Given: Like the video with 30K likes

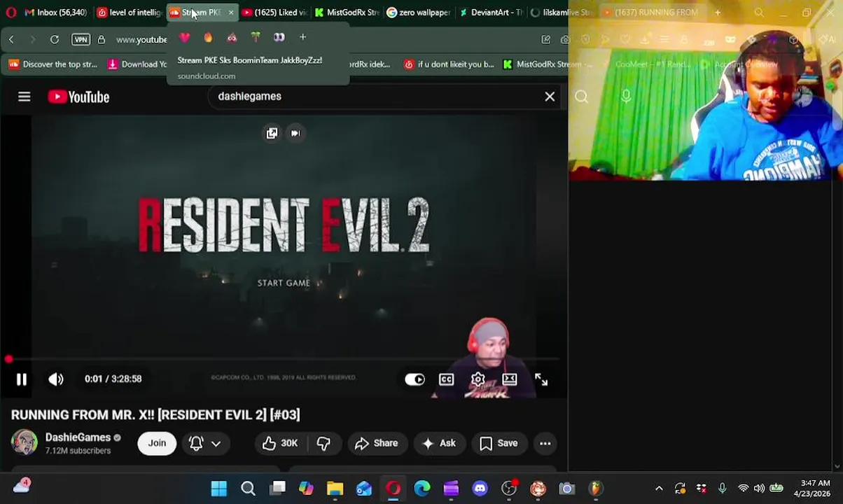Looking at the screenshot, I should (280, 443).
